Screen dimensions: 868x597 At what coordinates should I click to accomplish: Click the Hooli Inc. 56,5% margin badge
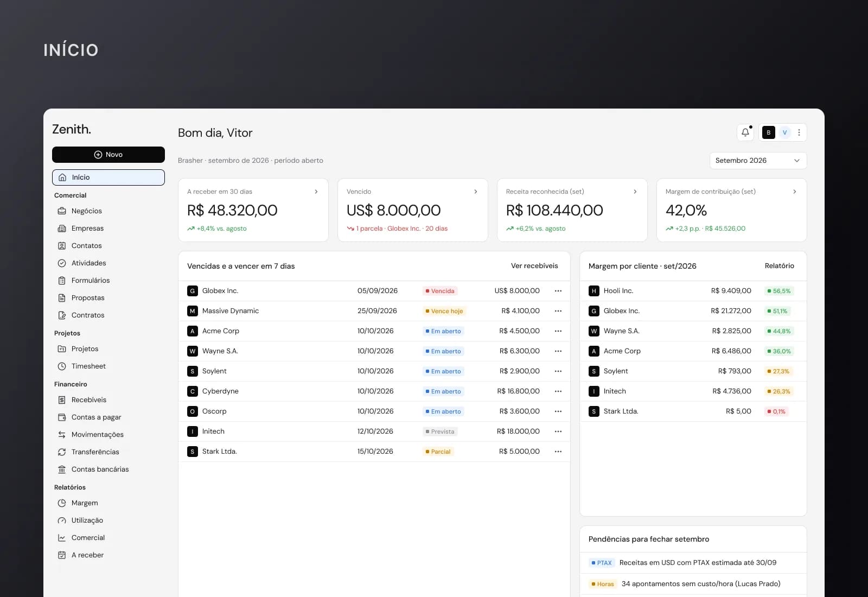pyautogui.click(x=779, y=291)
